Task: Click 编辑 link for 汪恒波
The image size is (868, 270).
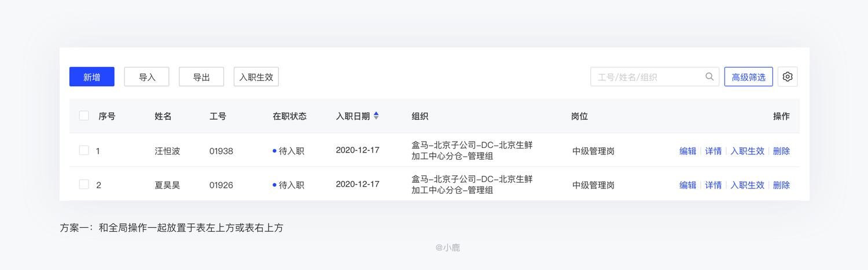Action: (x=687, y=151)
